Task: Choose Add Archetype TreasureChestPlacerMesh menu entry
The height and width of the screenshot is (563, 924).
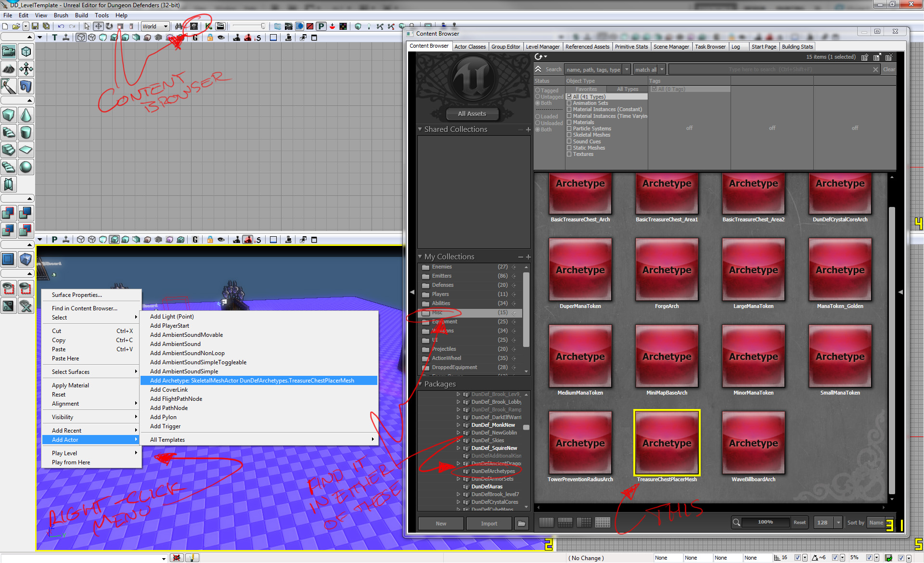Action: click(x=259, y=381)
